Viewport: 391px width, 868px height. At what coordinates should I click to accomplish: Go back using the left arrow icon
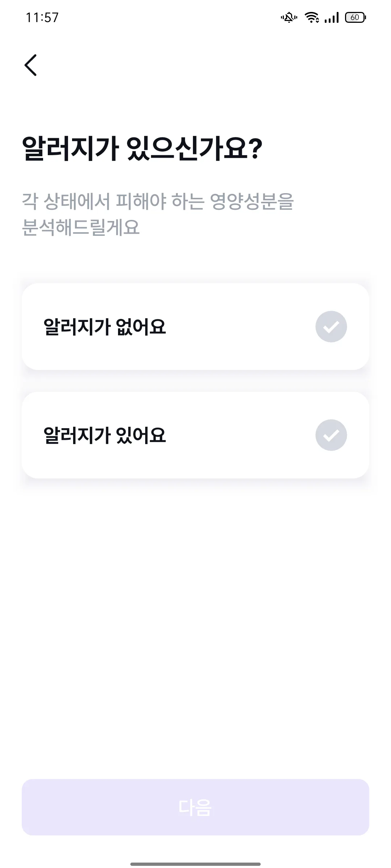click(31, 65)
